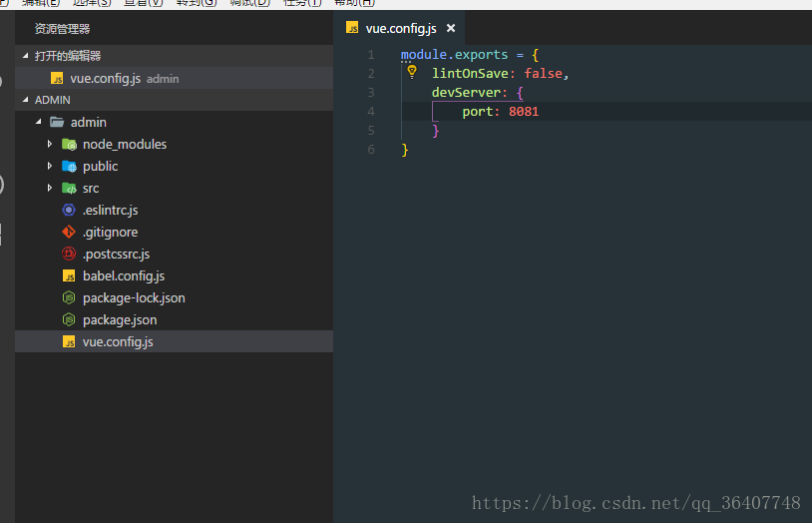The height and width of the screenshot is (523, 812).
Task: Select the admin folder name
Action: coord(88,123)
